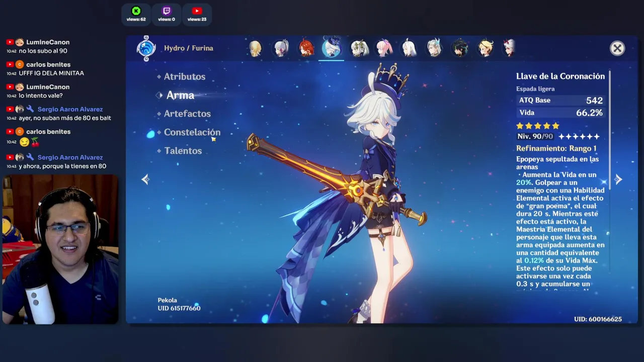Select the dark-haired character portrait

click(460, 48)
